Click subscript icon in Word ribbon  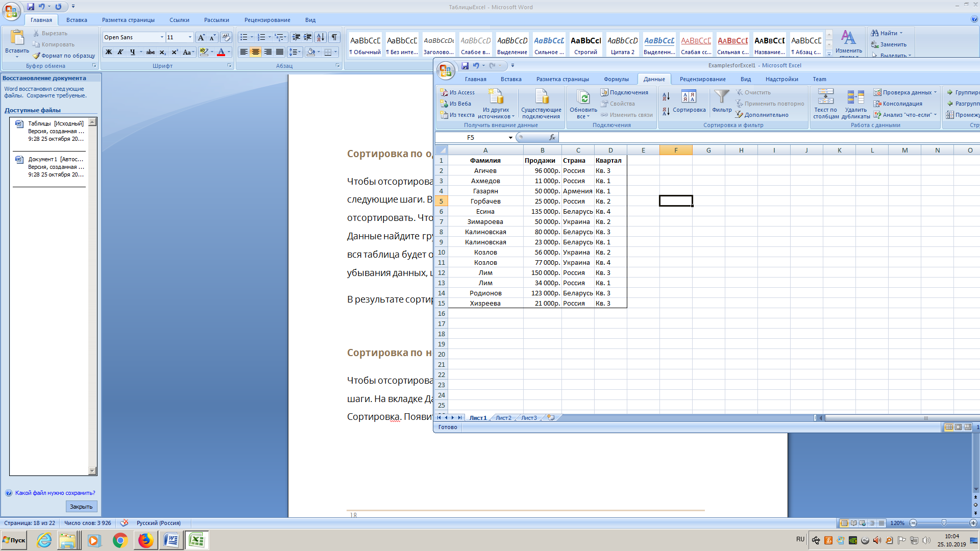tap(162, 52)
